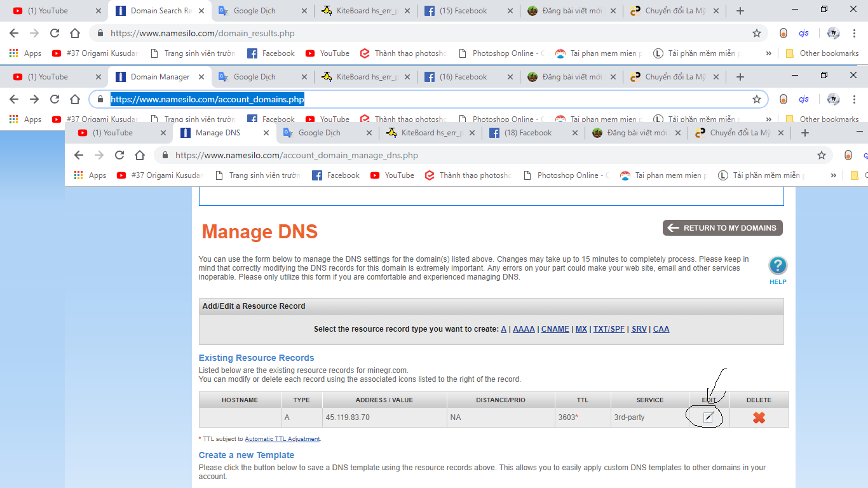Viewport: 868px width, 488px height.
Task: Open Chrome menu in the Domain Search window
Action: click(855, 33)
